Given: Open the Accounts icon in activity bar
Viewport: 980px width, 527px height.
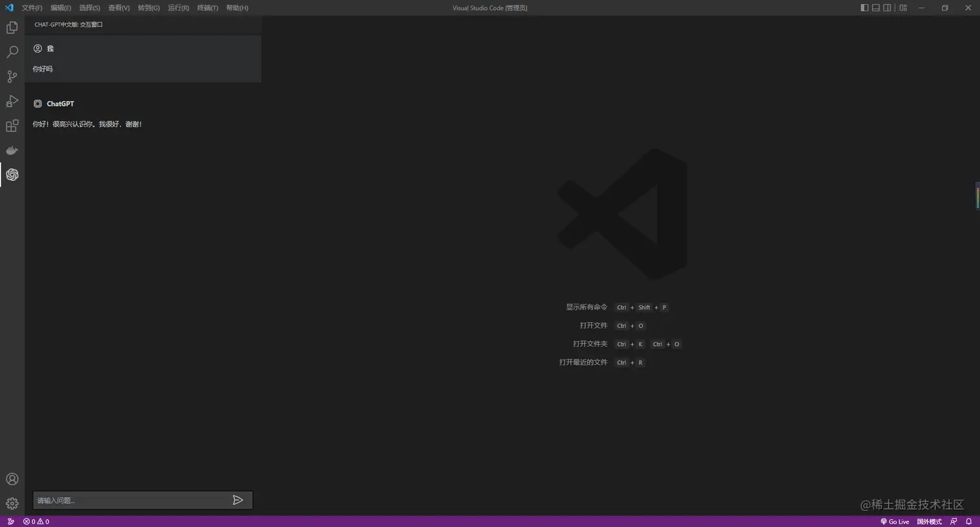Looking at the screenshot, I should coord(12,479).
